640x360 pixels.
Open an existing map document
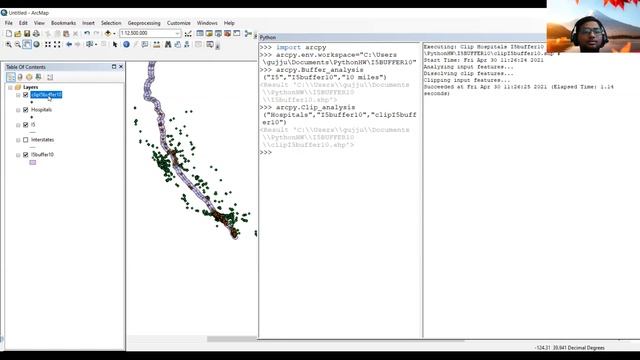pos(18,33)
